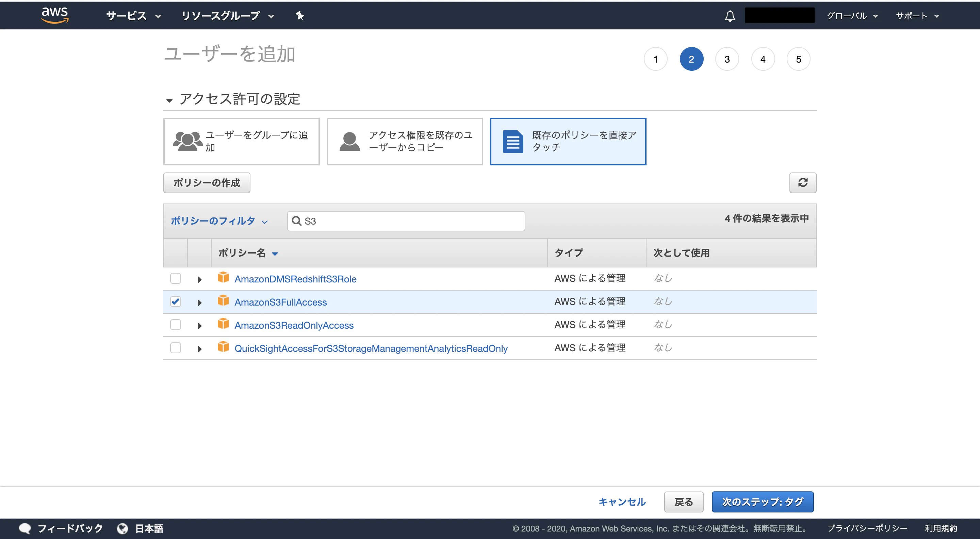Click the orange box icon for AmazonS3ReadOnlyAccess

tap(223, 324)
